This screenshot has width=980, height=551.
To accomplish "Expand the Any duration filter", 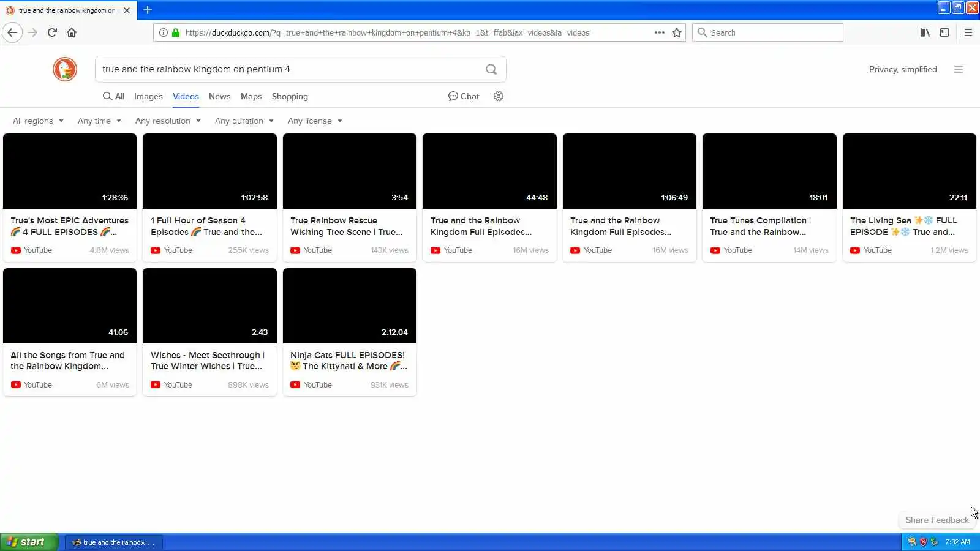I will coord(244,121).
